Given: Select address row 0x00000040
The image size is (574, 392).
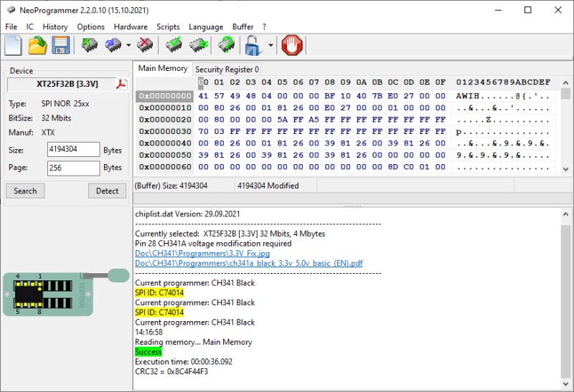Looking at the screenshot, I should pyautogui.click(x=165, y=143).
